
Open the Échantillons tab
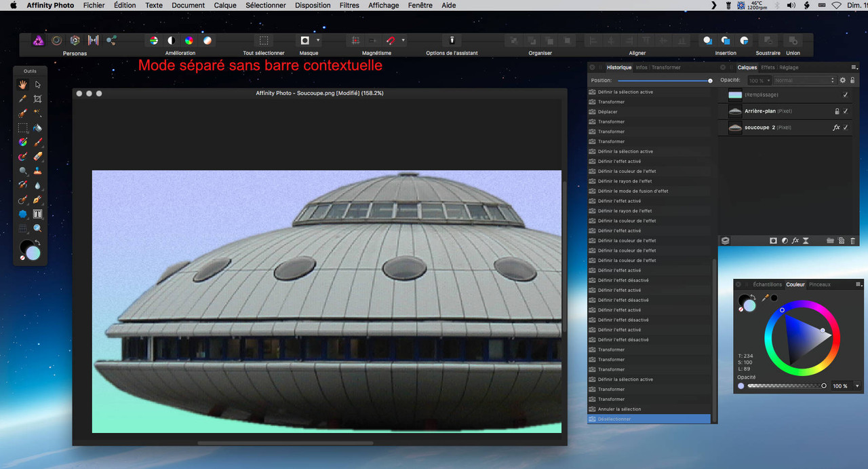click(x=767, y=284)
